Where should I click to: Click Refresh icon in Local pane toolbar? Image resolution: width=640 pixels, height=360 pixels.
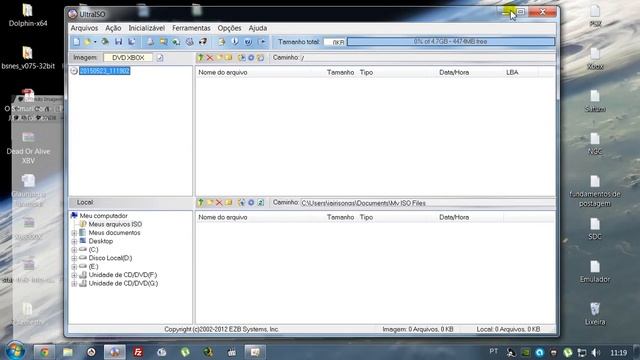coord(260,202)
